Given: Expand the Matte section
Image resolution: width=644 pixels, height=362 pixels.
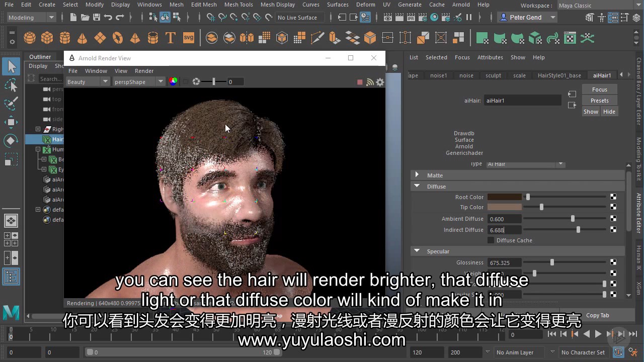Looking at the screenshot, I should click(417, 175).
